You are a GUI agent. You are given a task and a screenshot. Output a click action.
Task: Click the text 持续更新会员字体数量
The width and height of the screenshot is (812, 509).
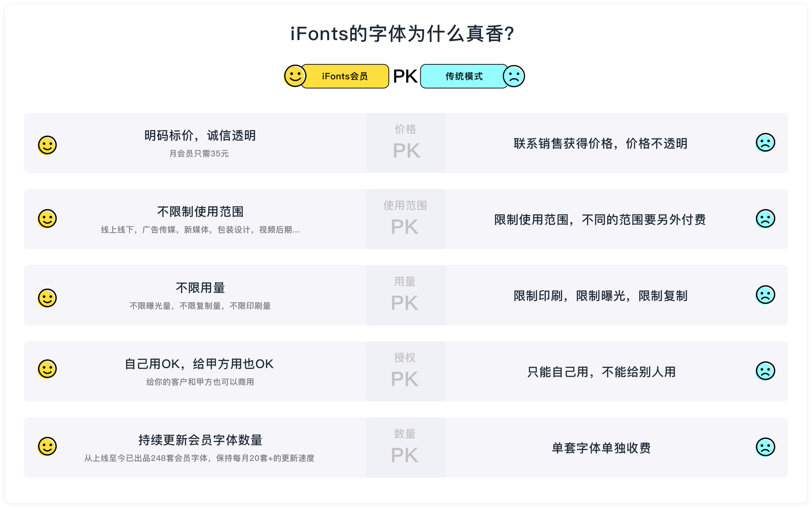(200, 440)
